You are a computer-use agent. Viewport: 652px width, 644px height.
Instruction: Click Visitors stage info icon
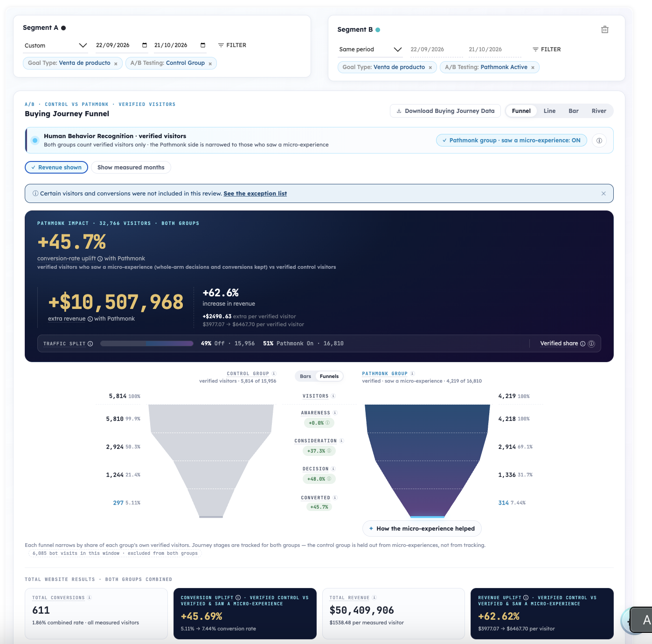click(333, 396)
